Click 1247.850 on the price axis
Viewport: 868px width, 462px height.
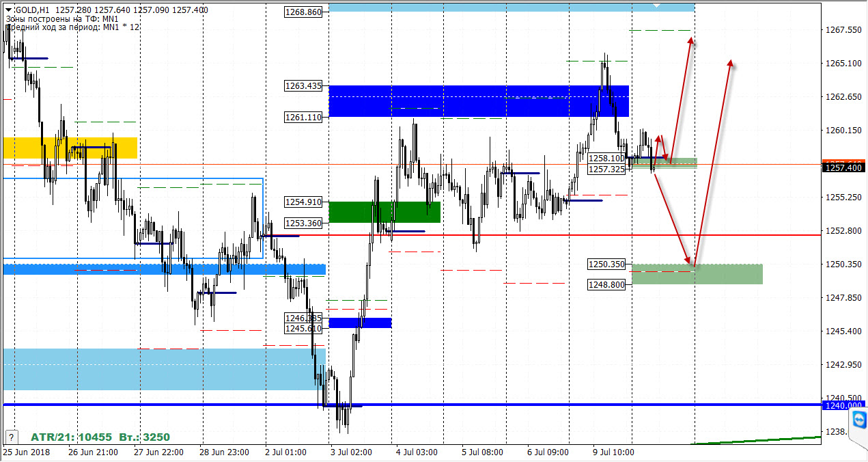coord(844,298)
